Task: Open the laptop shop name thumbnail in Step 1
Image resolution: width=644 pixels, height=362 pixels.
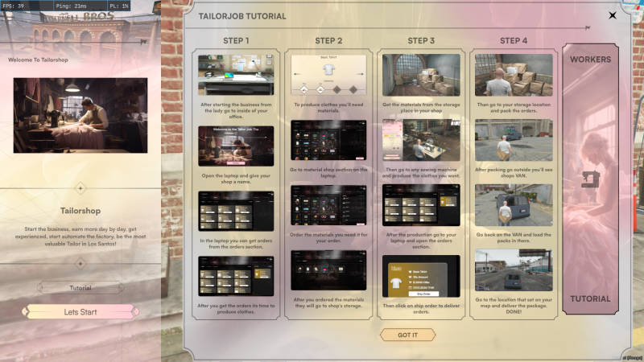Action: coord(236,146)
